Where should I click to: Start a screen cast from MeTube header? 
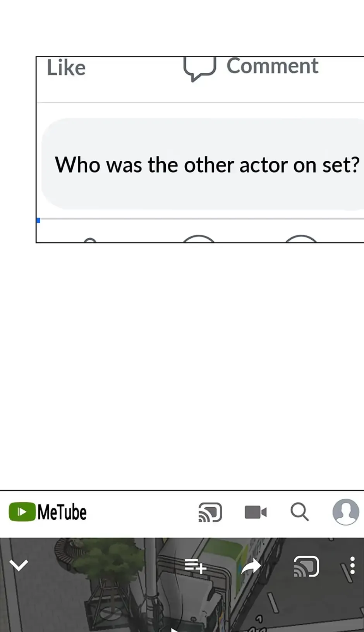(x=210, y=512)
